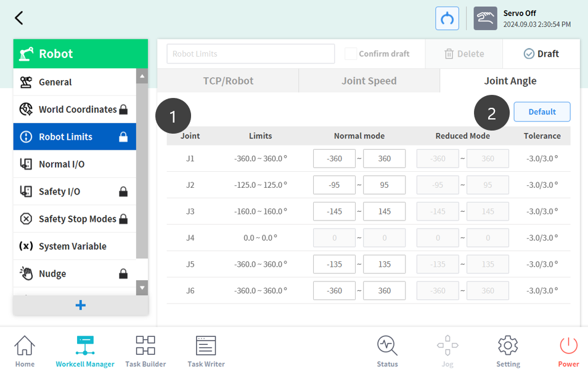Toggle the Confirm draft checkbox

click(351, 54)
